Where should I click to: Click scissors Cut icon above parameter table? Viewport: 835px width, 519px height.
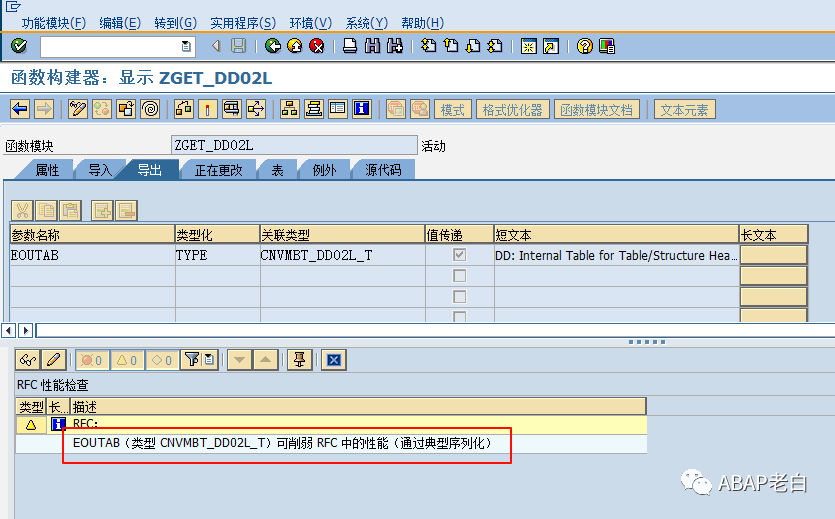click(22, 210)
